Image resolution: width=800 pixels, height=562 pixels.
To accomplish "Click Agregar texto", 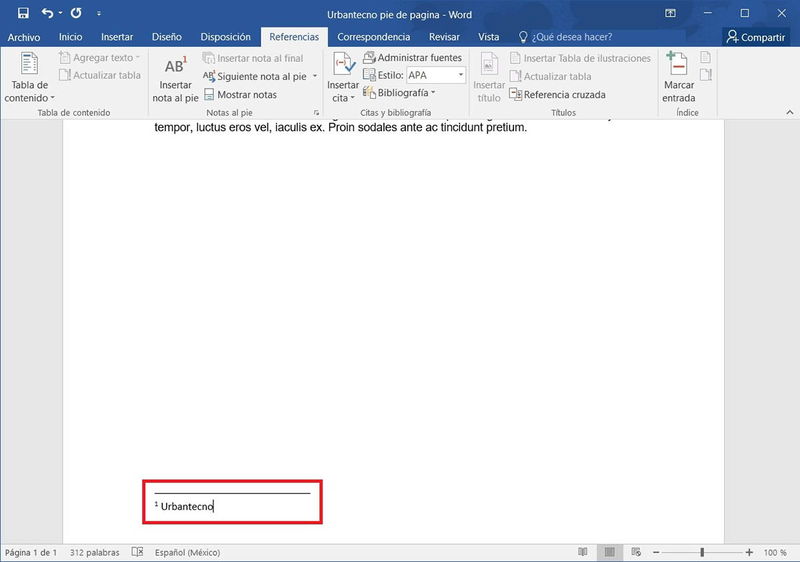I will click(x=99, y=58).
